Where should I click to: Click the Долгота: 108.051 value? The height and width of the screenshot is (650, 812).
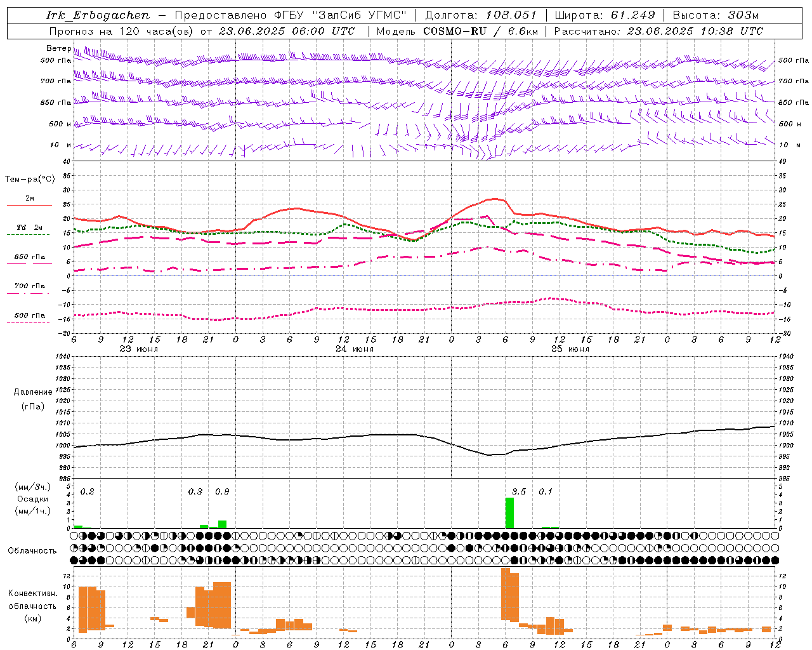click(480, 15)
